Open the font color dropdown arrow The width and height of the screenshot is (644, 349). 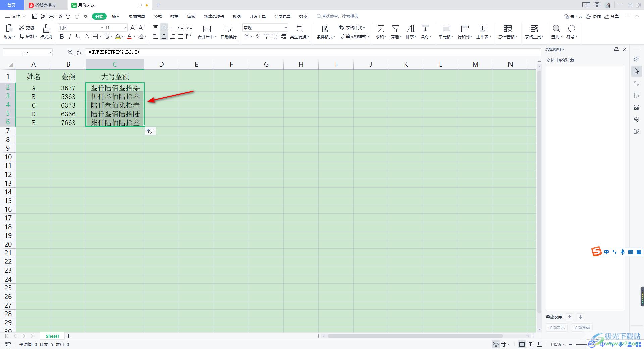click(x=135, y=36)
